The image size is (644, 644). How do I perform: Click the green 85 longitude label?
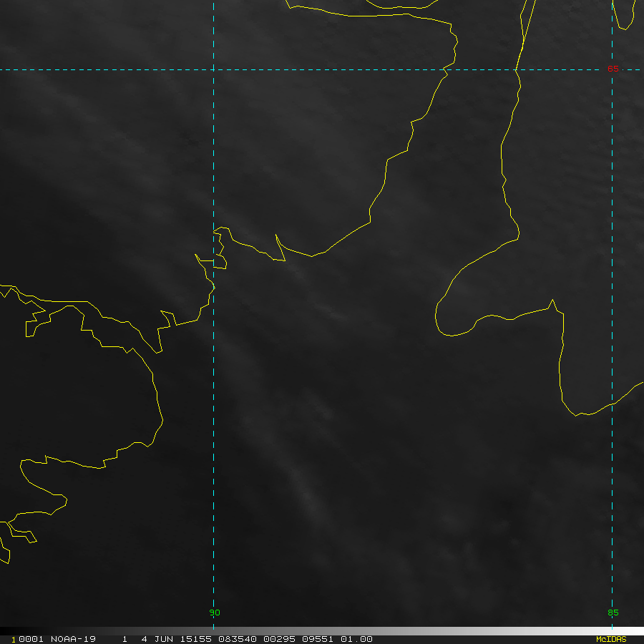tap(613, 613)
